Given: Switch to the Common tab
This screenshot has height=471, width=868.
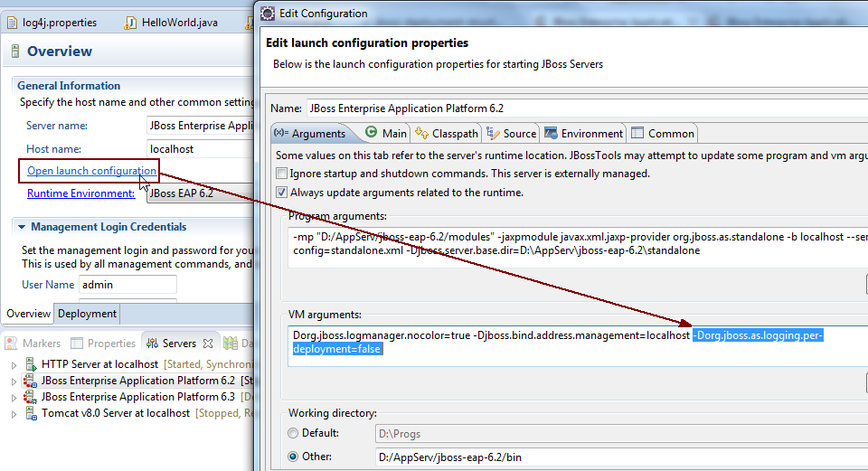Looking at the screenshot, I should pyautogui.click(x=663, y=134).
